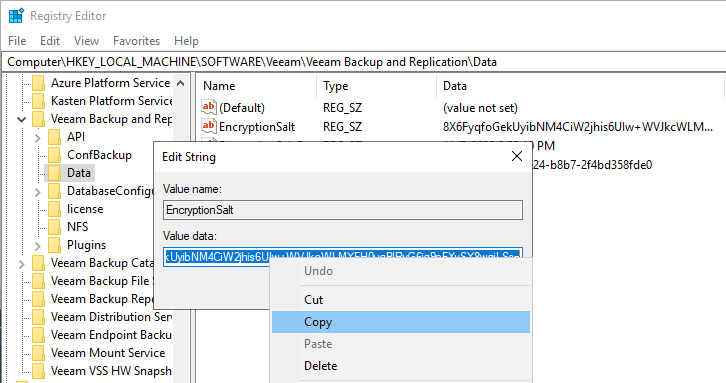The width and height of the screenshot is (726, 383).
Task: Click the tree scrollbar up arrow
Action: click(x=181, y=83)
